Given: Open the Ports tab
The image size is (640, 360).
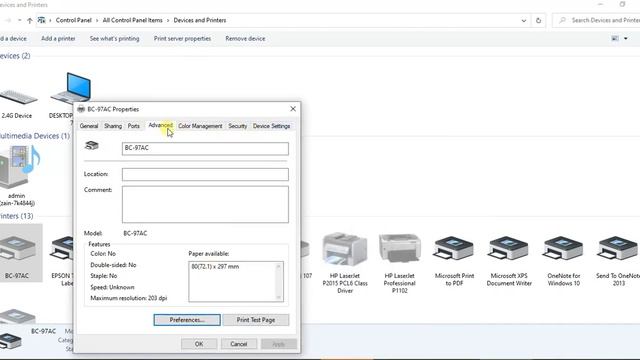Looking at the screenshot, I should click(x=133, y=126).
